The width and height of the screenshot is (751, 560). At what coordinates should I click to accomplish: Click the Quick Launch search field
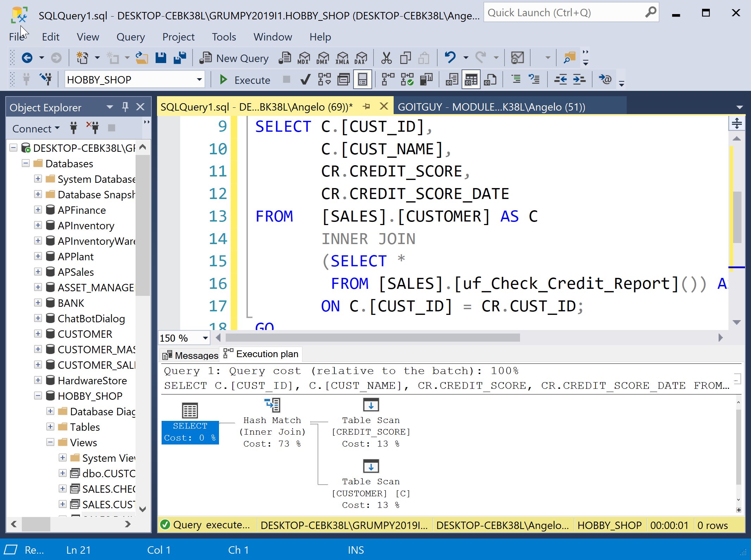tap(563, 13)
